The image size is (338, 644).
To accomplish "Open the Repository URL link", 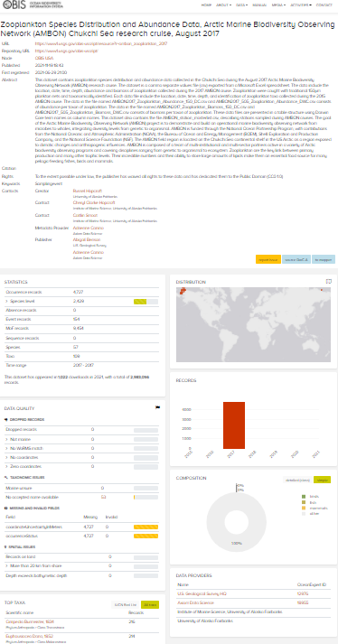I will tap(67, 51).
